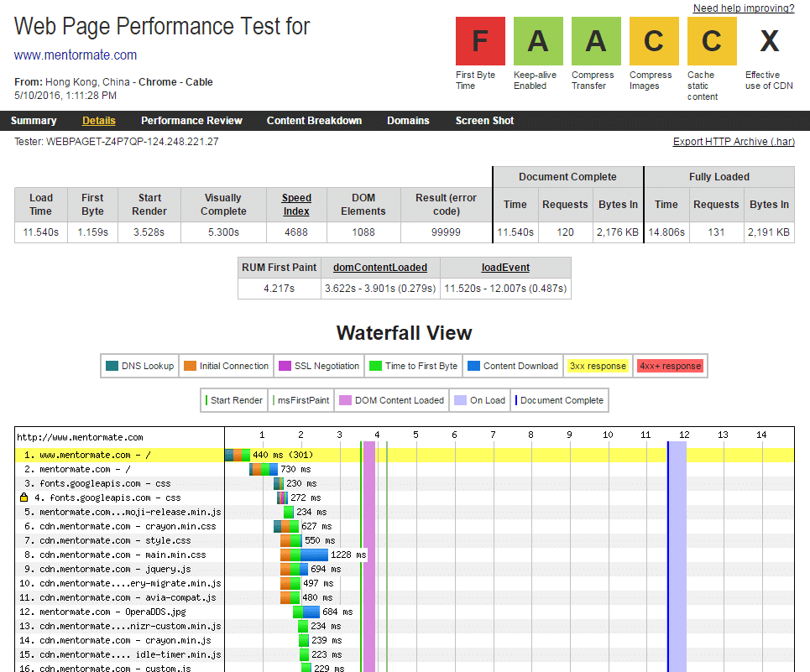This screenshot has width=810, height=672.
Task: Click the Tester WEBPAGET-Z4P7QP text
Action: [116, 142]
